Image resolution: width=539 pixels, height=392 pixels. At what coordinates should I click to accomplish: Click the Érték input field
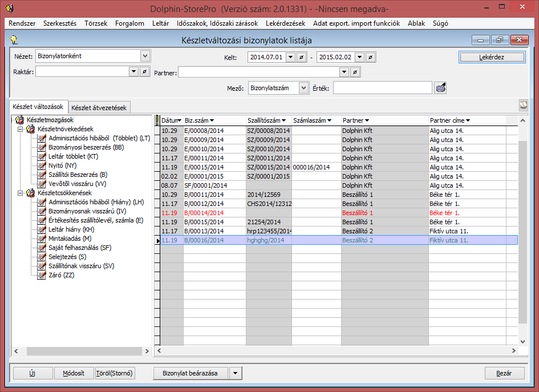(x=382, y=88)
